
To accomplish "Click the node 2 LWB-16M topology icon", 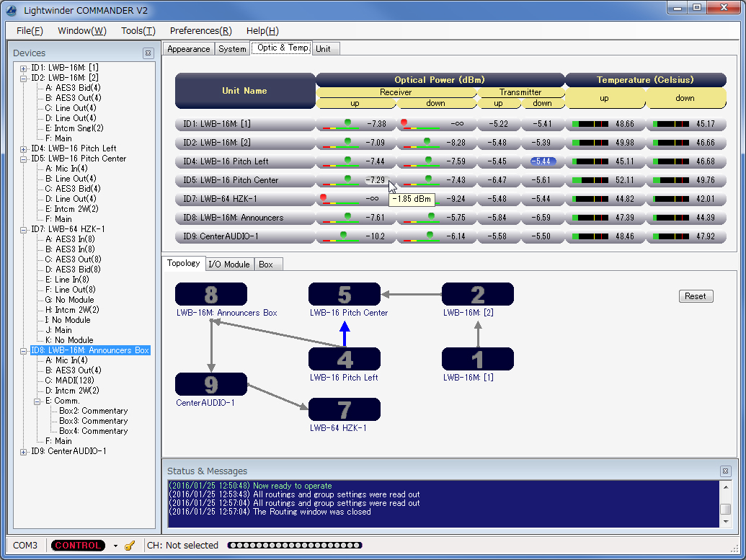I will click(x=478, y=295).
